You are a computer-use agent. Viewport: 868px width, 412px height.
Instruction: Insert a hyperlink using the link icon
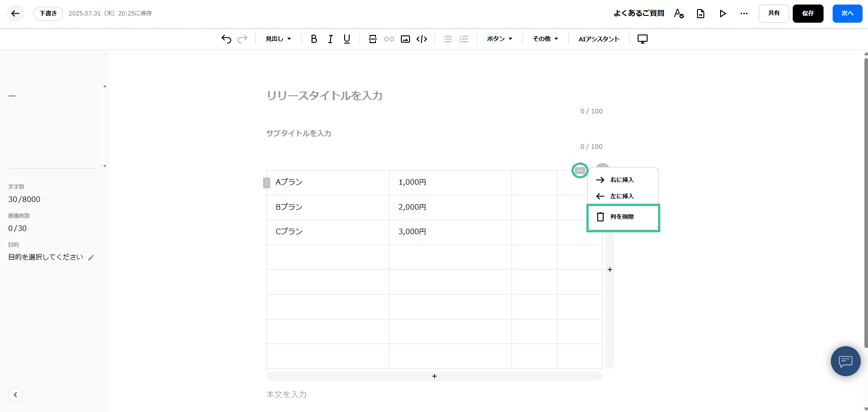pyautogui.click(x=389, y=39)
